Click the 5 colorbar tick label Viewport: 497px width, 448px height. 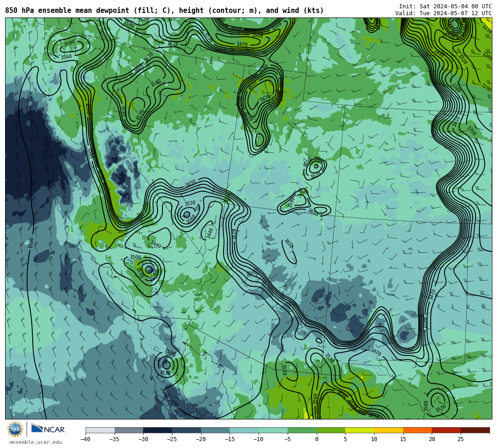tap(345, 439)
